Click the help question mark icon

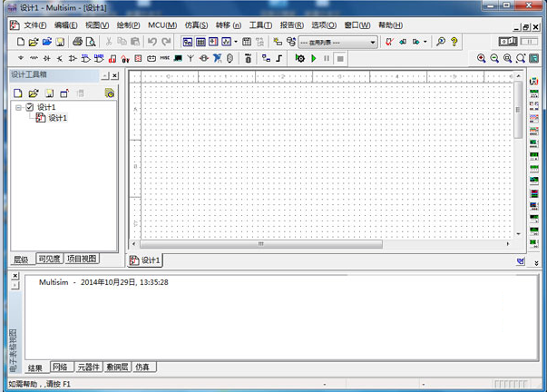[x=454, y=42]
